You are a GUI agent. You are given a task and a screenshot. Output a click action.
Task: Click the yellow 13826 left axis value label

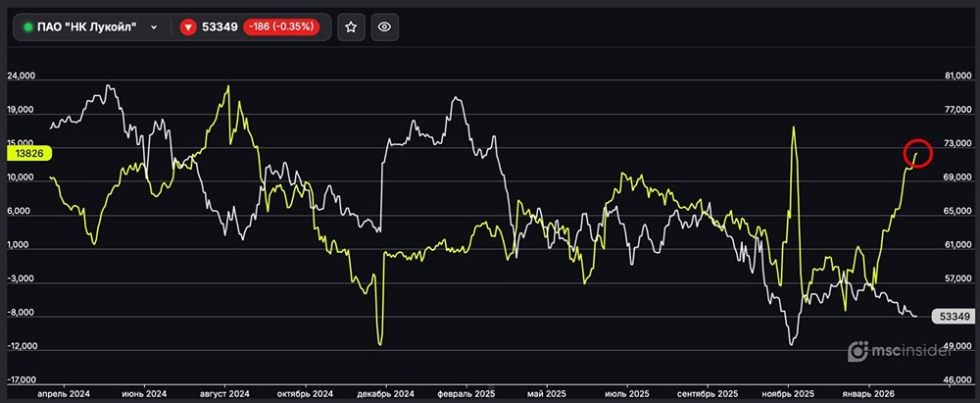coord(28,153)
